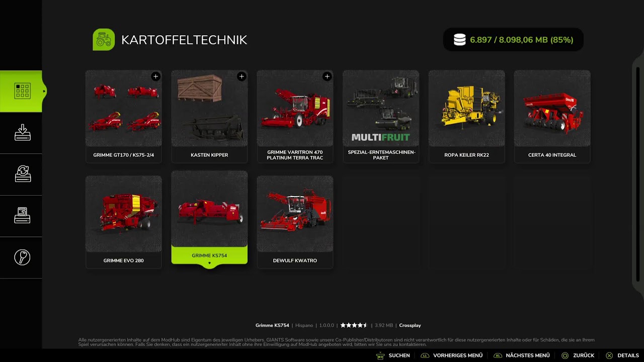Go to Nächstes Menü
Viewport: 644px width, 362px height.
(521, 355)
